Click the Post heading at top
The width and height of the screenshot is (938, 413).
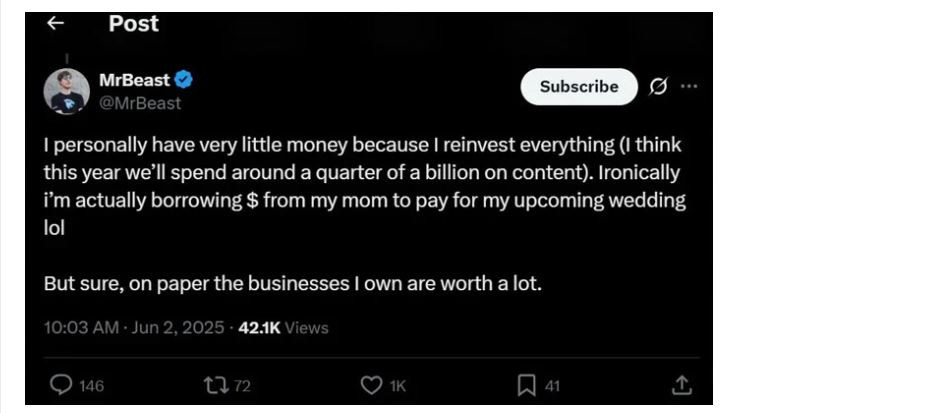pos(133,23)
